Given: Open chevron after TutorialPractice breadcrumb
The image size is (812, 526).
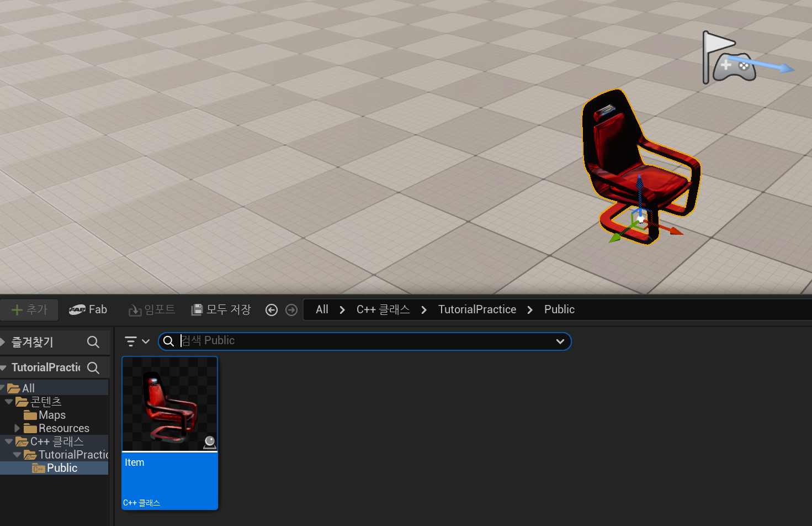Looking at the screenshot, I should [530, 310].
